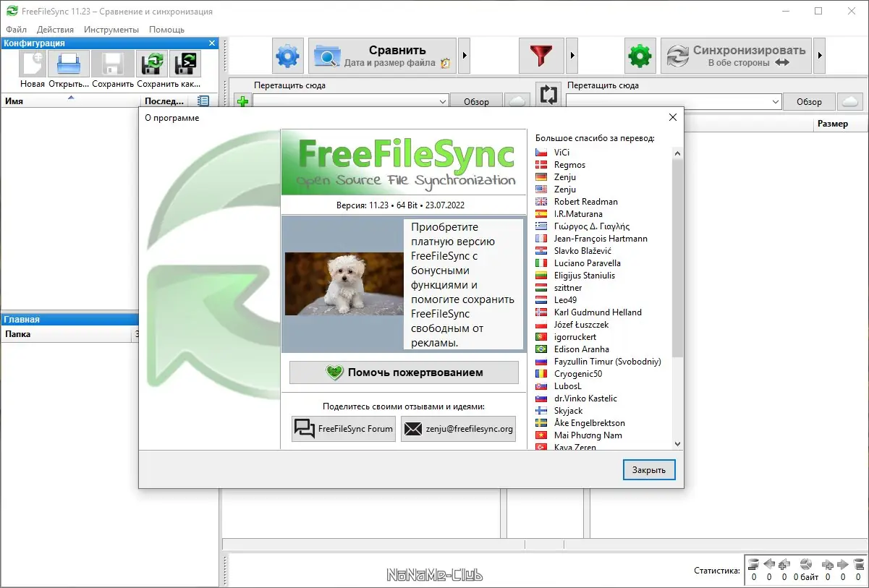Select translator Robert Readman

pos(585,202)
